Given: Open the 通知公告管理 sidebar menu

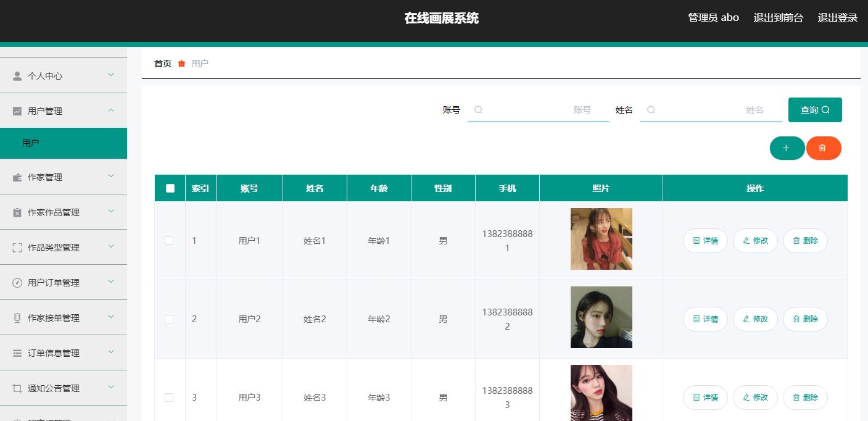Looking at the screenshot, I should point(64,388).
